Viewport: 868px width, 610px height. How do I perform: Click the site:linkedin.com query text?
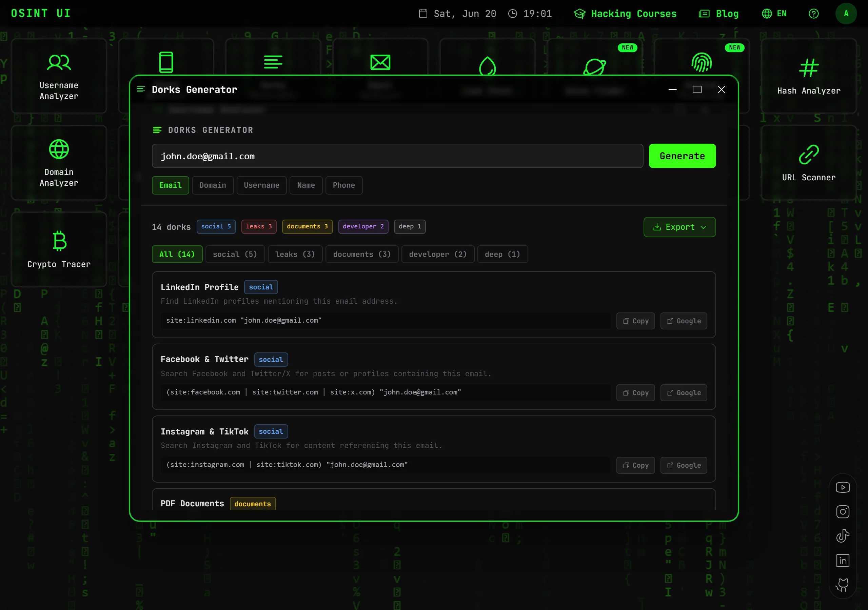[244, 320]
